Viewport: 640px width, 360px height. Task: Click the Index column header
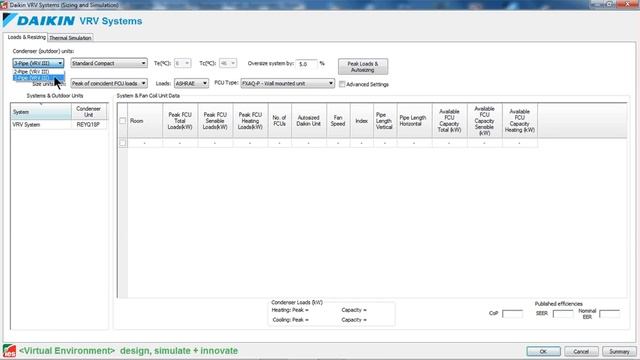tap(361, 121)
